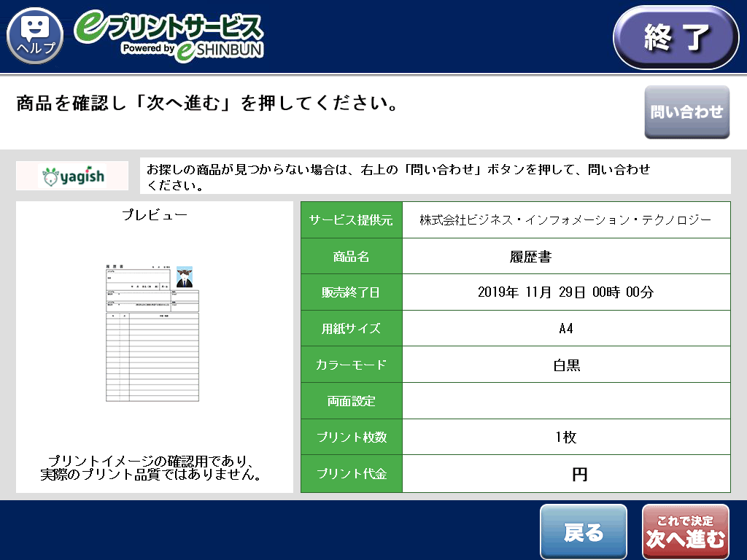The height and width of the screenshot is (560, 747).
Task: Click the 用紙サイズ label cell
Action: [x=352, y=329]
